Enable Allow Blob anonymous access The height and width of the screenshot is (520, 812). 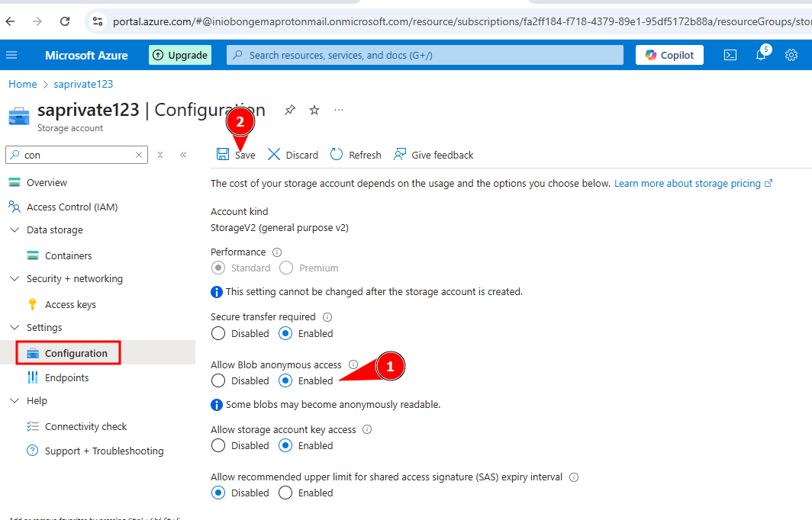coord(285,380)
